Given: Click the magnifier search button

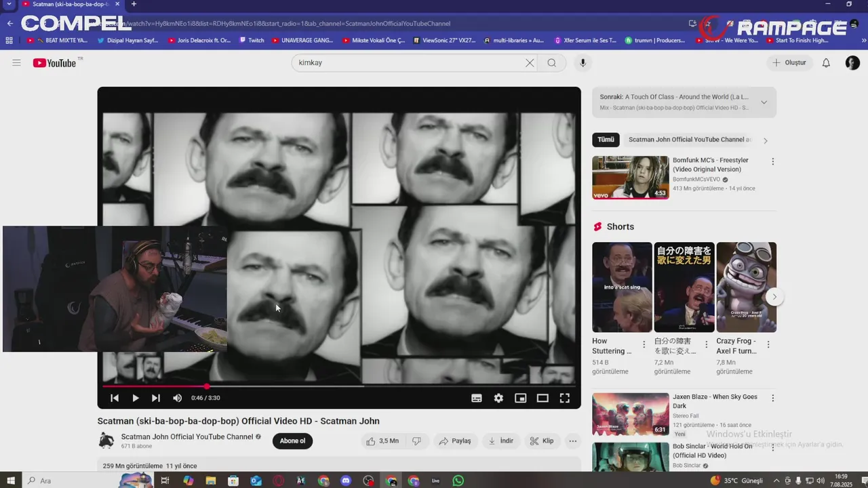Looking at the screenshot, I should (552, 63).
